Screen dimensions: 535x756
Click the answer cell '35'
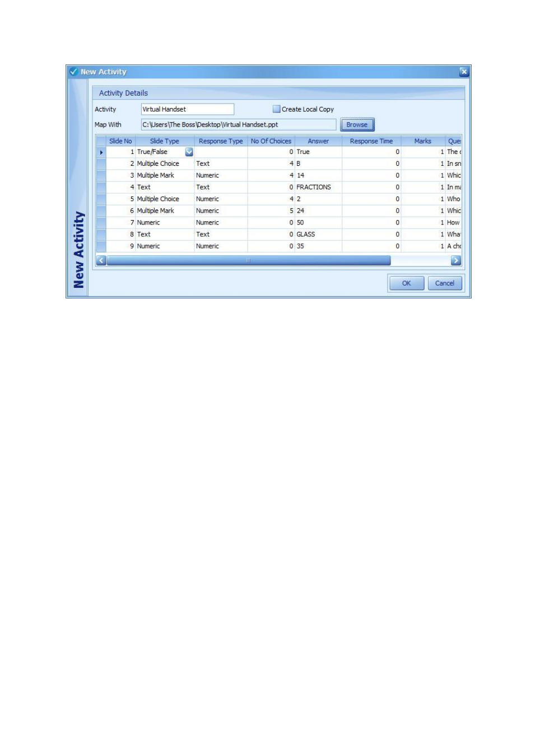(x=318, y=246)
